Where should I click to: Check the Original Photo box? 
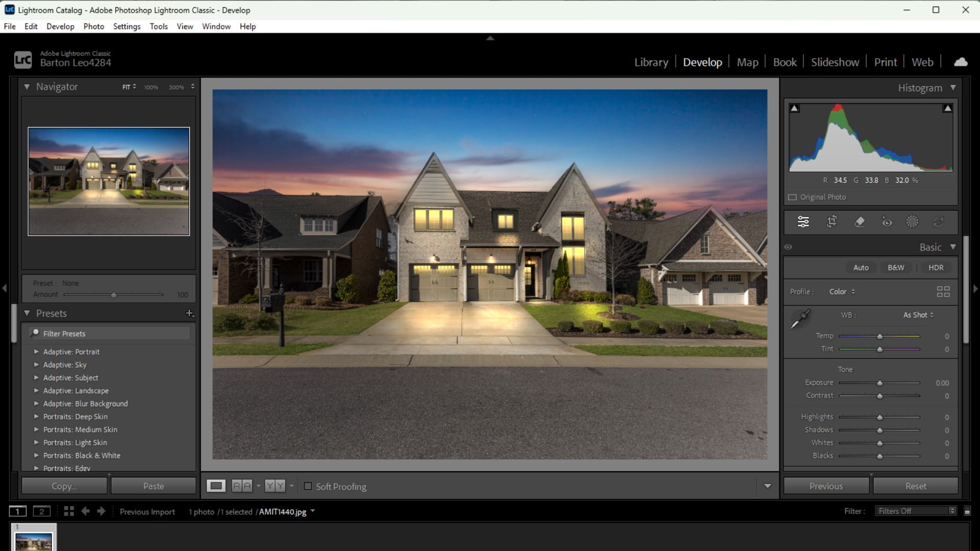[x=792, y=197]
